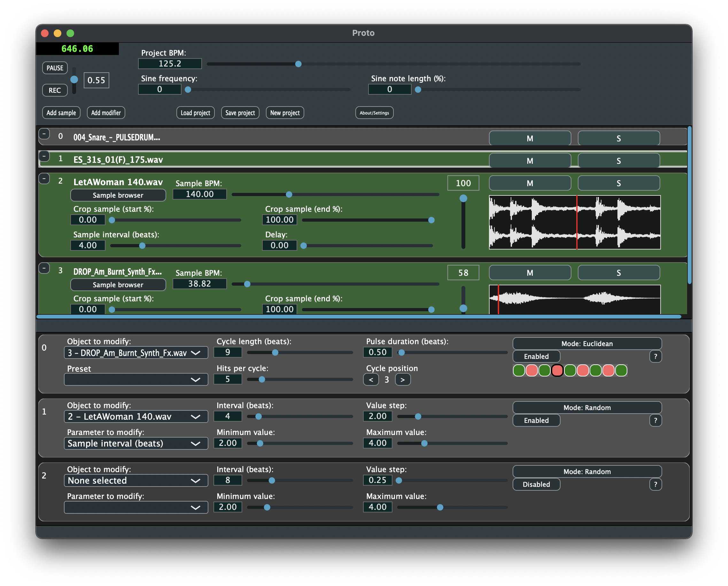
Task: Step cycle position back with < arrow
Action: click(x=371, y=379)
